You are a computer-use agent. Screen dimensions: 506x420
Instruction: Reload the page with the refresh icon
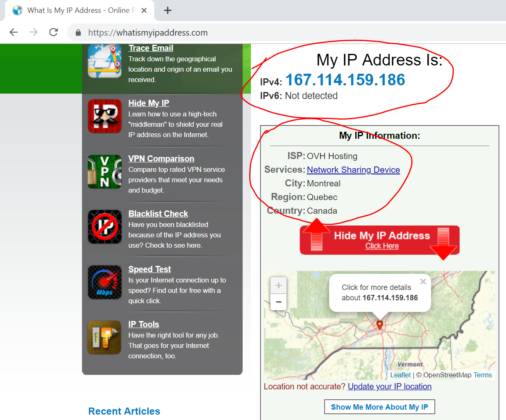53,32
